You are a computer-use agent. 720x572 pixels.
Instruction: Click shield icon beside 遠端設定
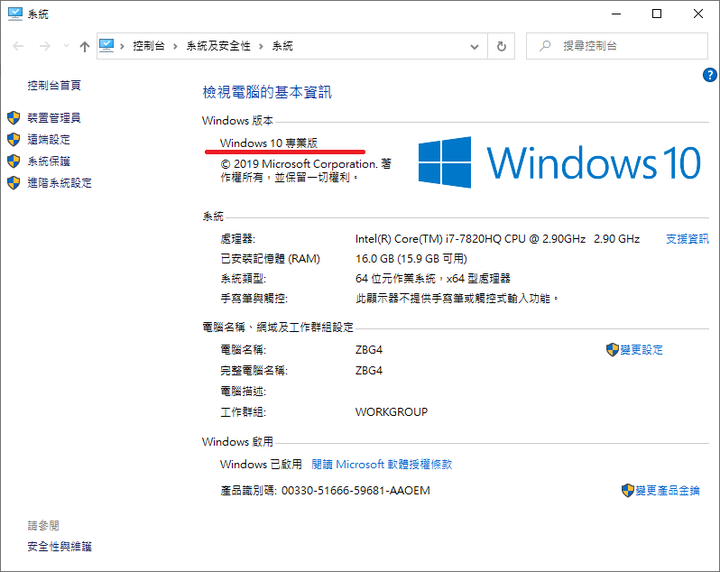coord(14,140)
